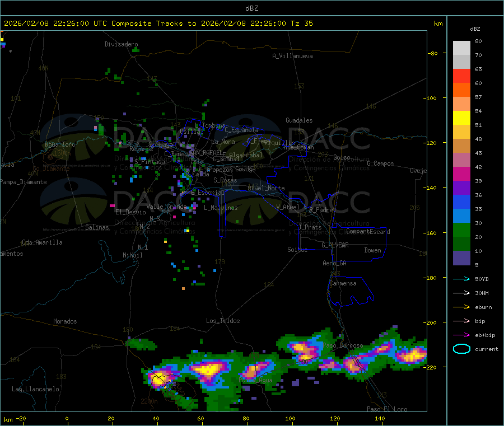Screen dimensions: 504x426
Task: Click the Lag.Llancanelo label
Action: click(35, 389)
